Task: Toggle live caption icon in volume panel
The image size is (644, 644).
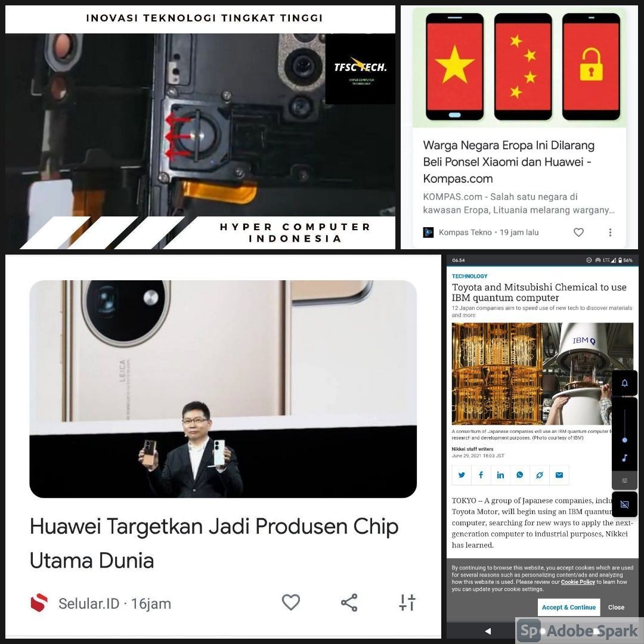Action: pyautogui.click(x=625, y=504)
